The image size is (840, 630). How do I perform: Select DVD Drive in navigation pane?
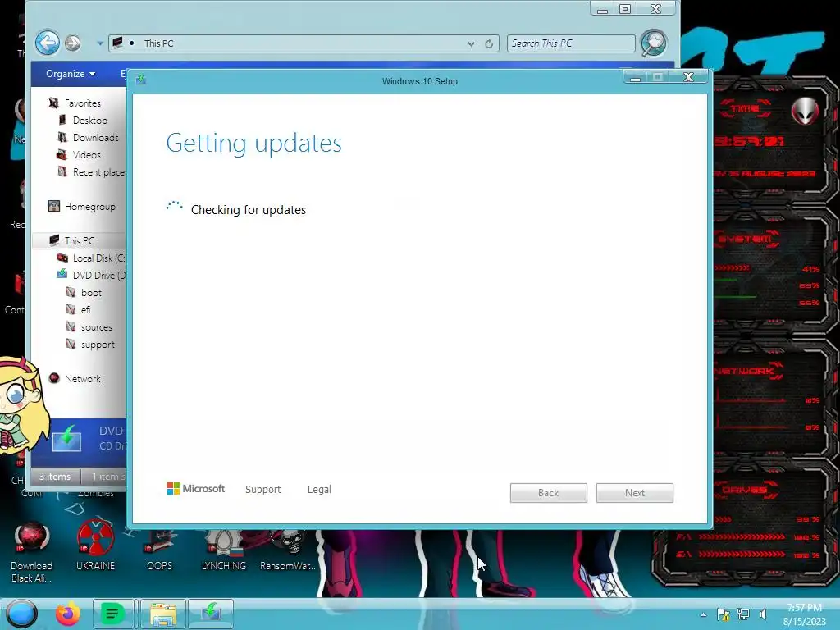(99, 276)
